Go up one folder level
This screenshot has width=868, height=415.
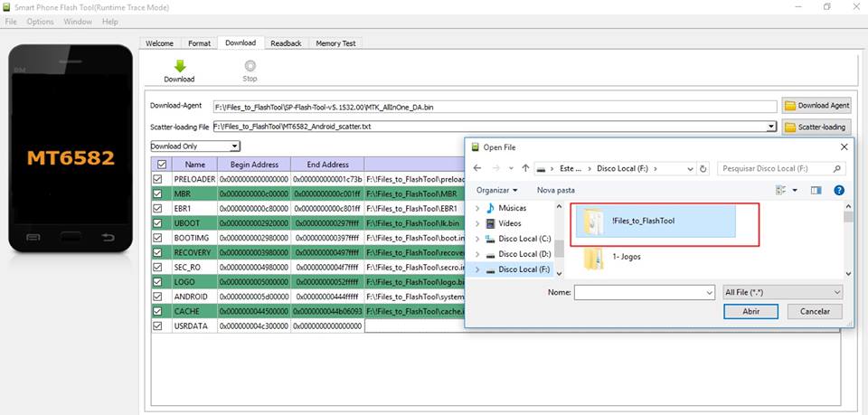tap(525, 168)
